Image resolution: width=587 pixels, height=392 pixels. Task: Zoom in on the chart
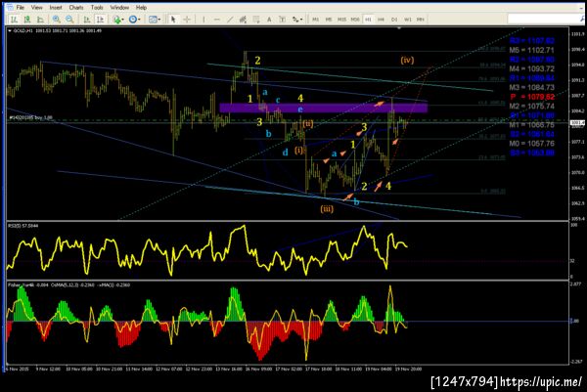pos(56,20)
